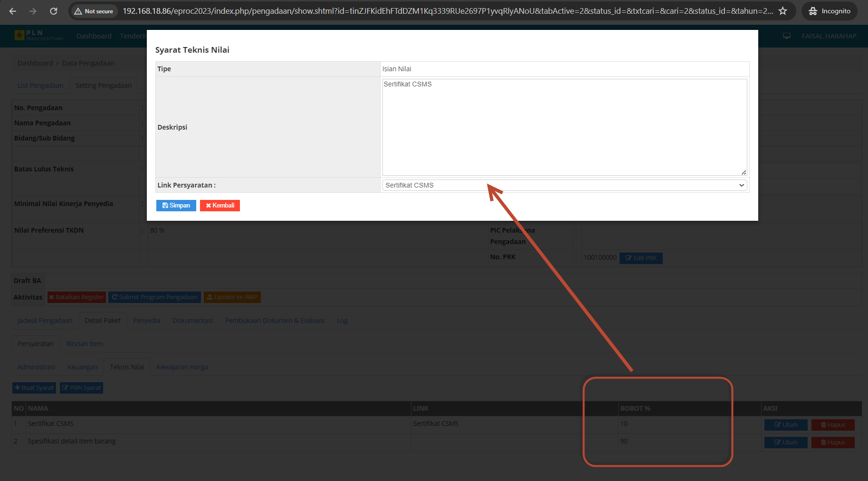Click the Dashboard breadcrumb link
Viewport: 868px width, 481px height.
tap(35, 63)
